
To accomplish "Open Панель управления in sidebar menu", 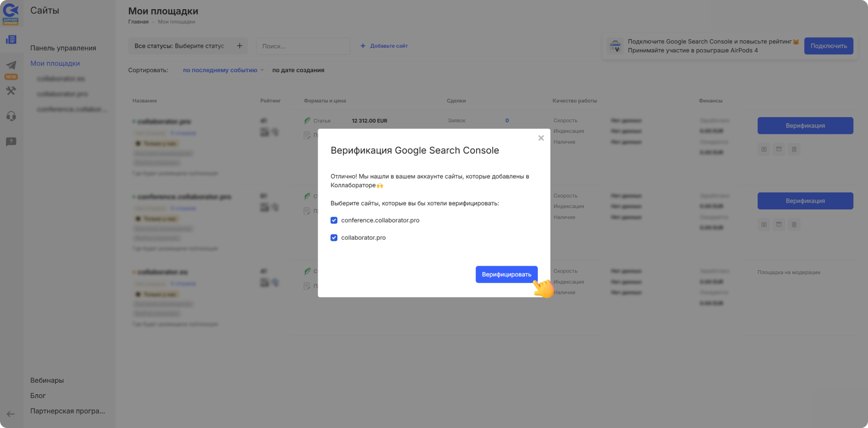I will [x=63, y=48].
